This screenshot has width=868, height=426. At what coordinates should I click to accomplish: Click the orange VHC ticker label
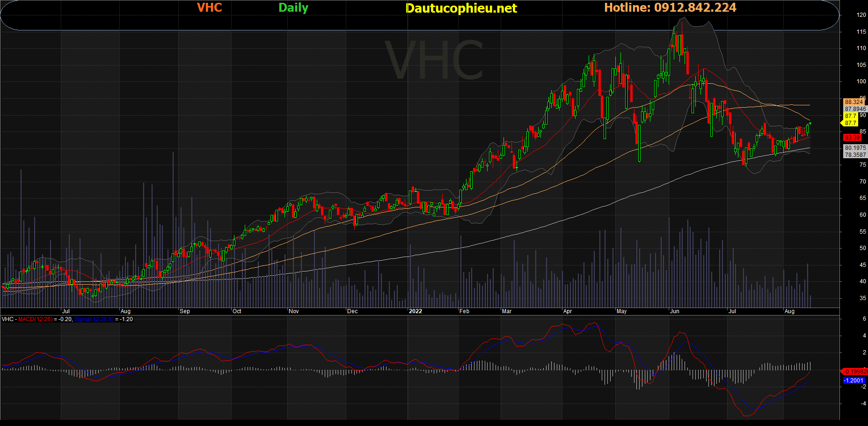[209, 7]
